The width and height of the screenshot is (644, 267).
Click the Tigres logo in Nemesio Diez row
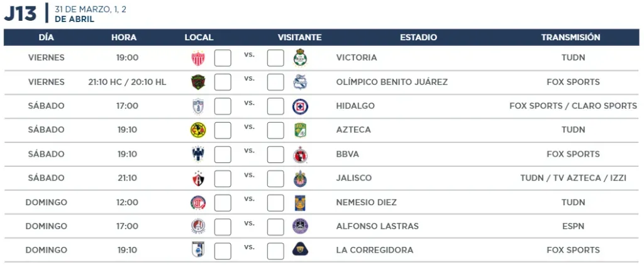click(300, 202)
